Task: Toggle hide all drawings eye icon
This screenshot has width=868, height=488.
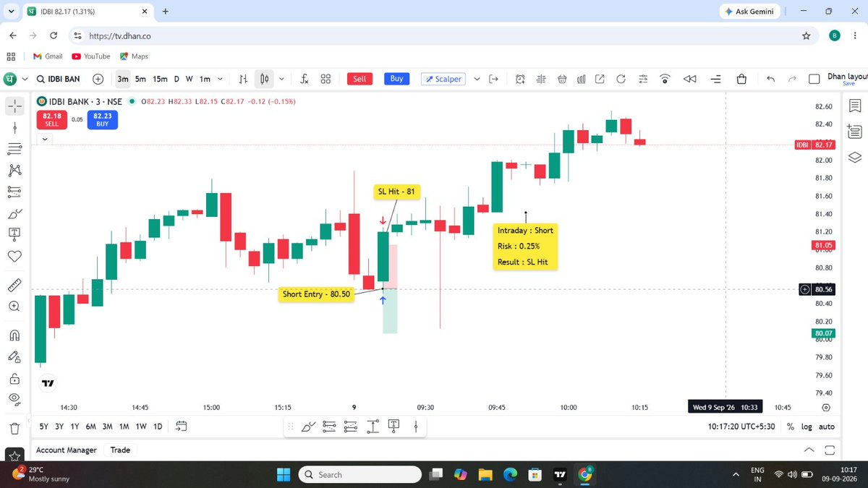Action: coord(14,399)
